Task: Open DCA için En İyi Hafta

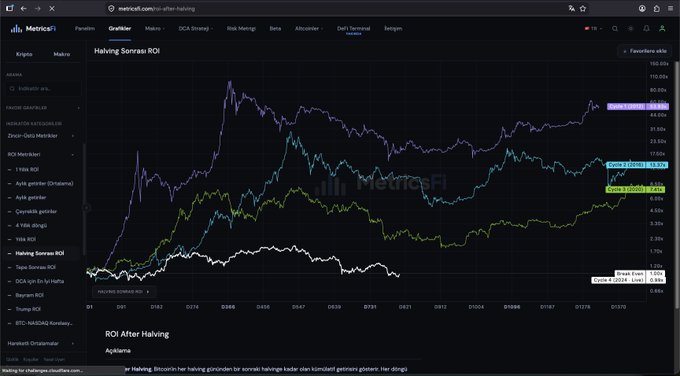Action: tap(39, 281)
